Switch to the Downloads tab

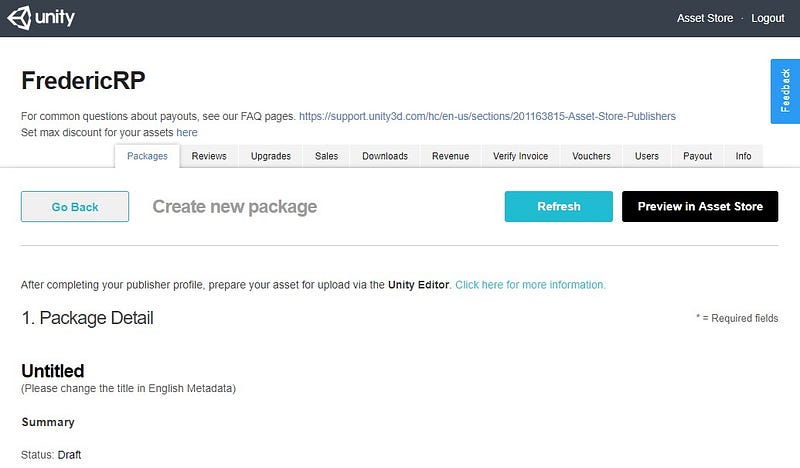pos(385,156)
